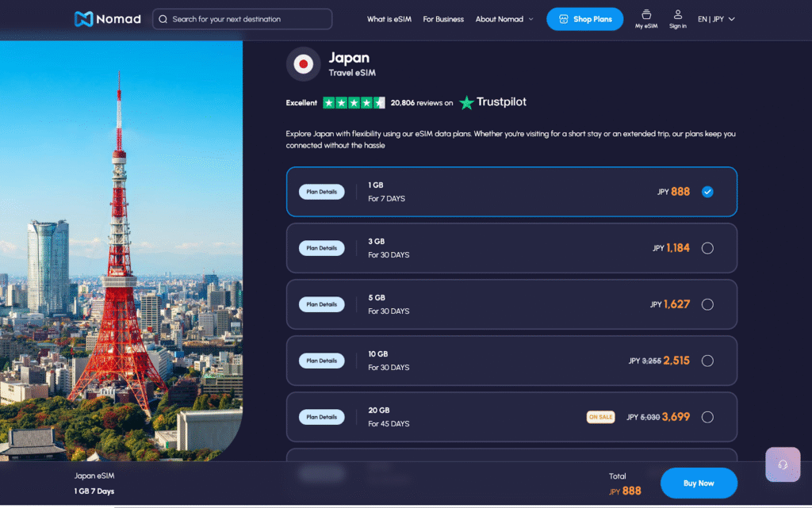The image size is (812, 508).
Task: Click the Nomad logo in the navbar
Action: pyautogui.click(x=106, y=18)
